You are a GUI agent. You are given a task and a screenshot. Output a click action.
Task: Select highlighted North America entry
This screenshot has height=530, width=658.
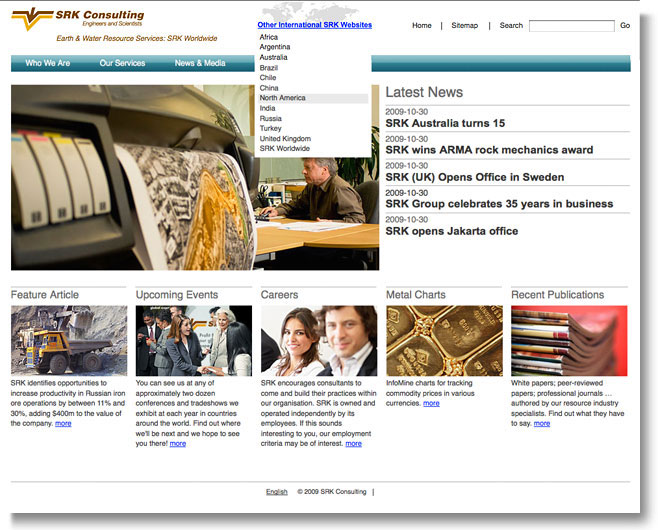[313, 98]
